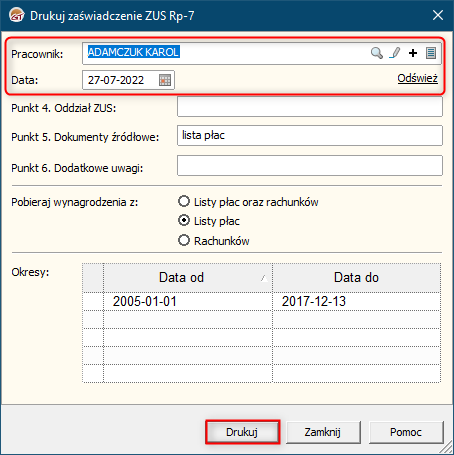Focus the Punkt 4 Oddział ZUS field
Viewport: 454px width, 455px height.
click(310, 107)
